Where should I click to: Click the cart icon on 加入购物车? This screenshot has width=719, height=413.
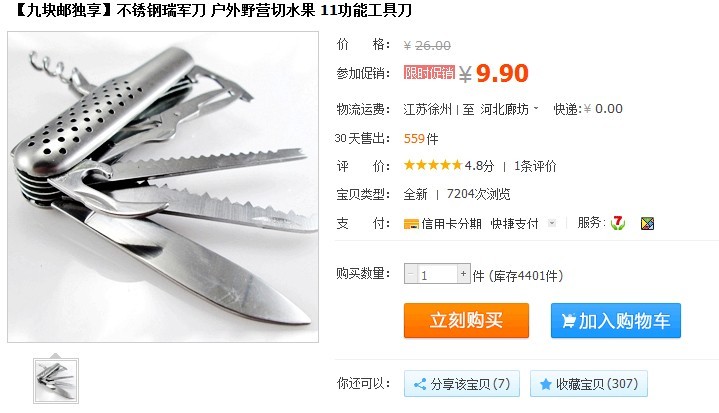pyautogui.click(x=568, y=320)
